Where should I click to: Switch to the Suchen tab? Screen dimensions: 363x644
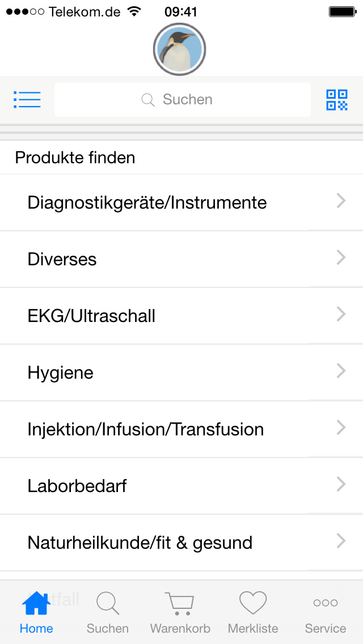tap(108, 611)
